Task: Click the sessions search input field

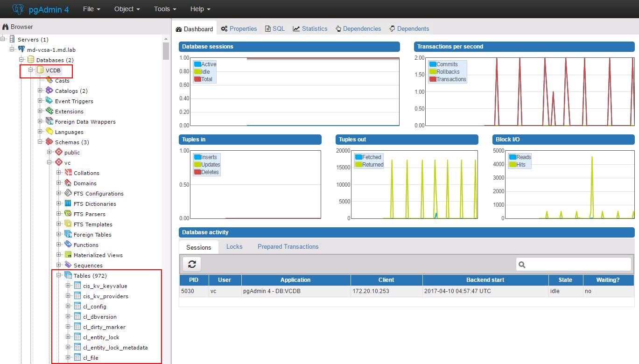Action: 578,265
